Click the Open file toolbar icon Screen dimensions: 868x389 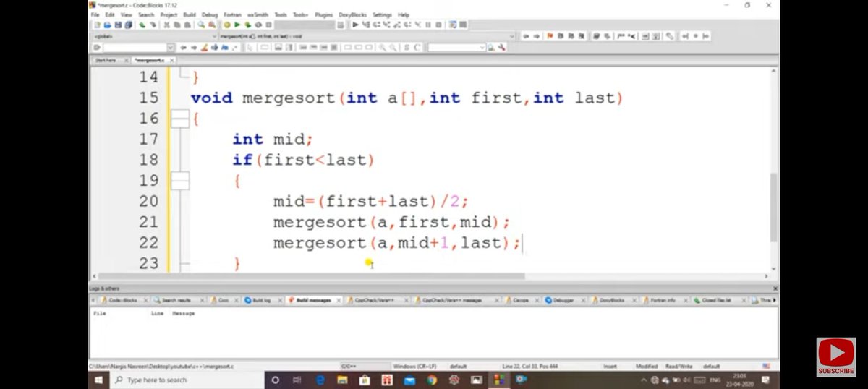pyautogui.click(x=108, y=25)
